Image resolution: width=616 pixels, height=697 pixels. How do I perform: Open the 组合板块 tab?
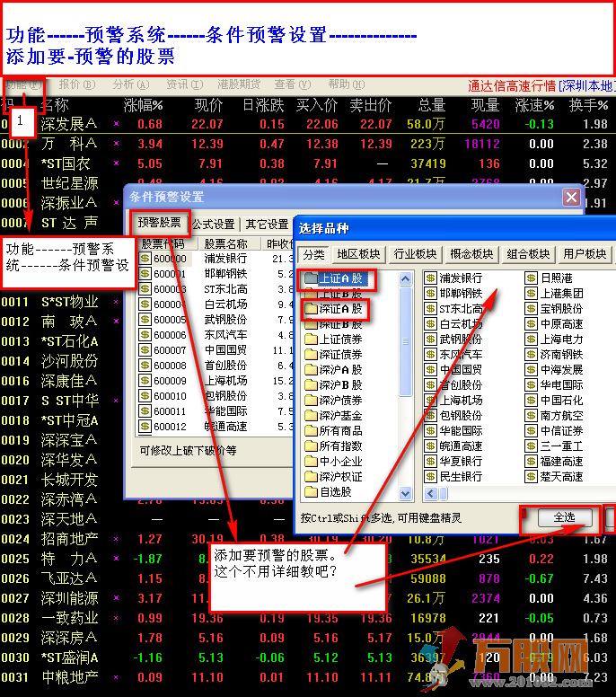(528, 254)
